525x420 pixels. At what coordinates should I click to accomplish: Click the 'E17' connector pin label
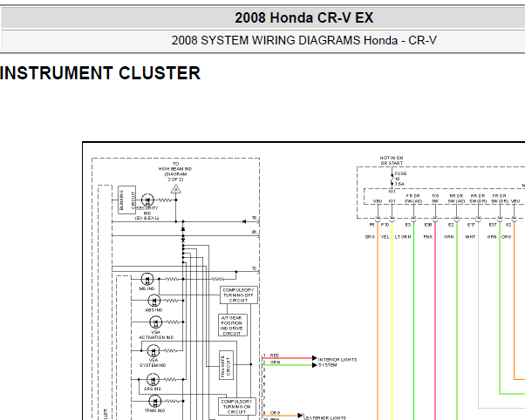click(471, 225)
